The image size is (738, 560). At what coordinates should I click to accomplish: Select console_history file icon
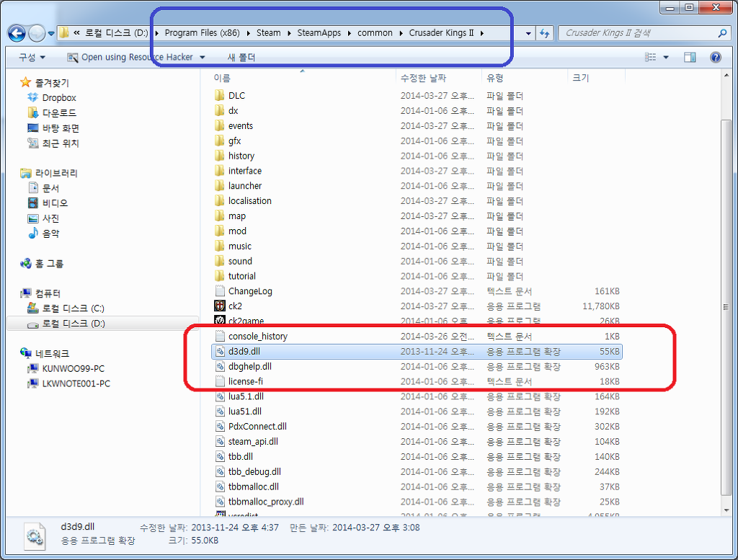click(x=220, y=336)
